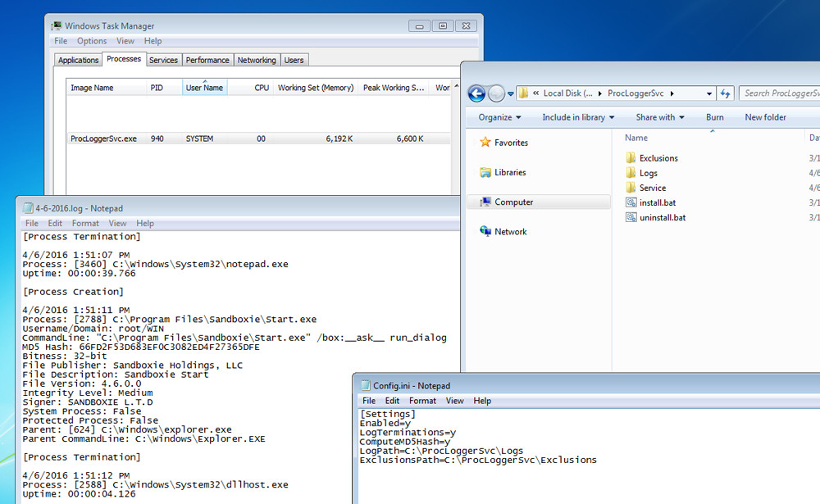Click the breadcrumb overflow chevron in address bar
820x504 pixels.
click(x=536, y=93)
